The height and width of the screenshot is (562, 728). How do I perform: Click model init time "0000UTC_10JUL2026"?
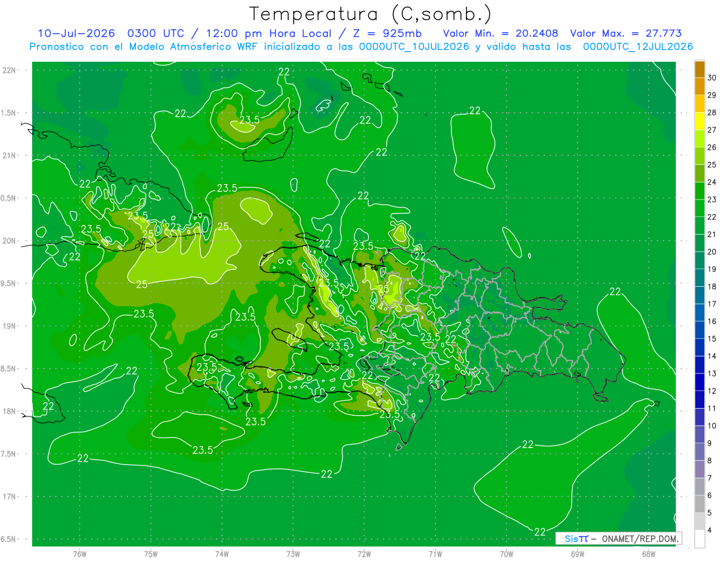414,47
